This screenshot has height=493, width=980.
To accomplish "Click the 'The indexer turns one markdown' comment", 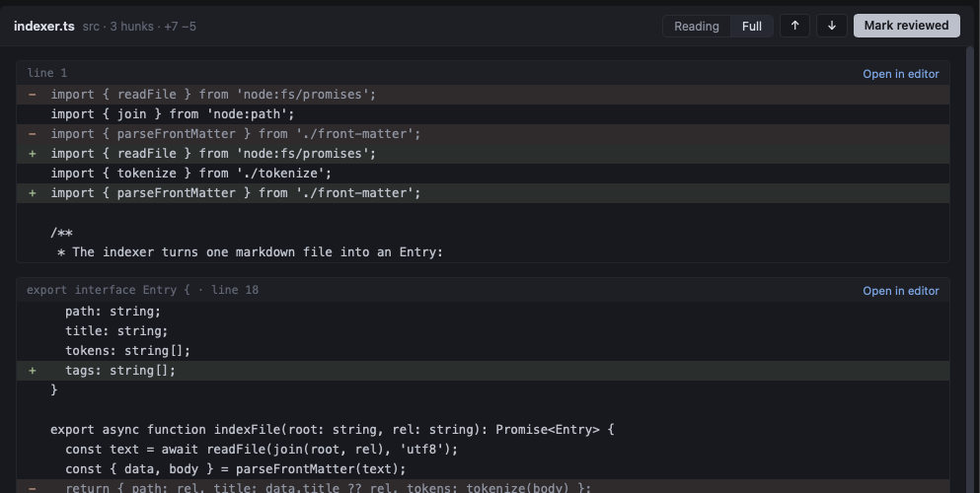I will [x=483, y=252].
